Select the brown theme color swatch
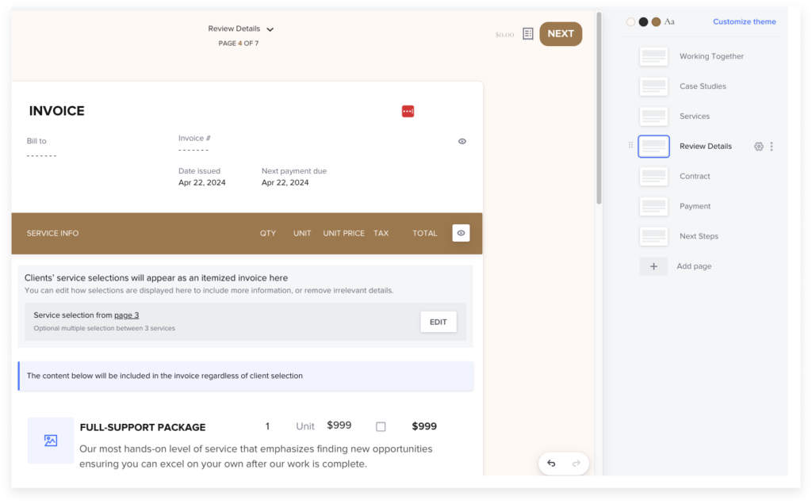The height and width of the screenshot is (504, 812). coord(655,21)
